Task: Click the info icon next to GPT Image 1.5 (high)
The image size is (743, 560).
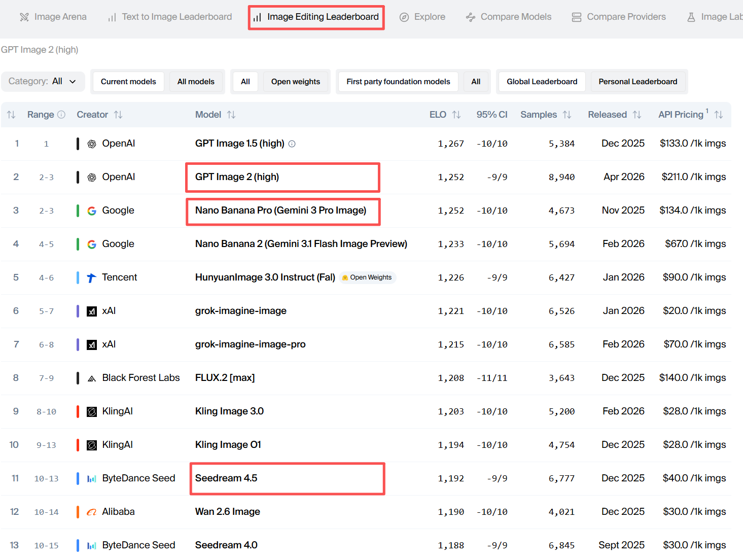Action: coord(292,144)
